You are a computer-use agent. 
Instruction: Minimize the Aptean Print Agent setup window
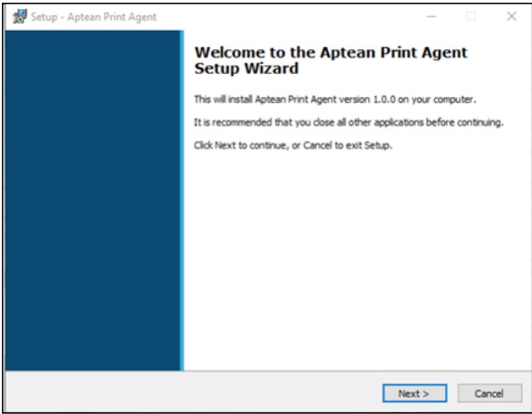click(431, 17)
